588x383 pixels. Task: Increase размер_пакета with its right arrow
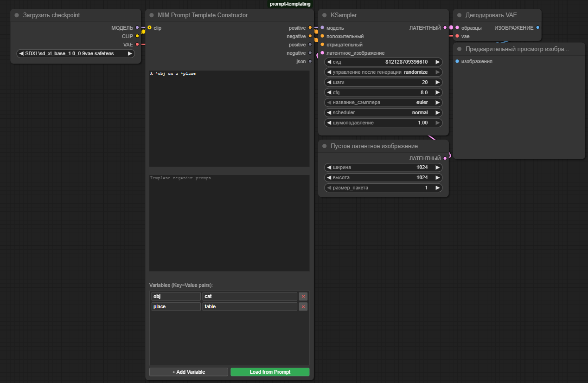pos(437,188)
